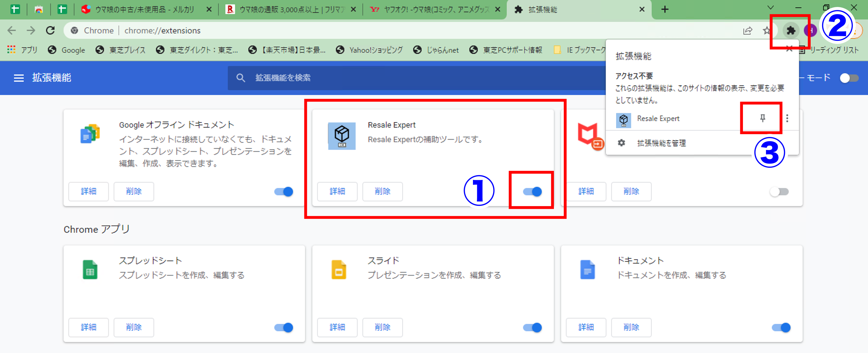The width and height of the screenshot is (868, 353).
Task: Click the 拡張機能を検索 search field
Action: point(416,78)
